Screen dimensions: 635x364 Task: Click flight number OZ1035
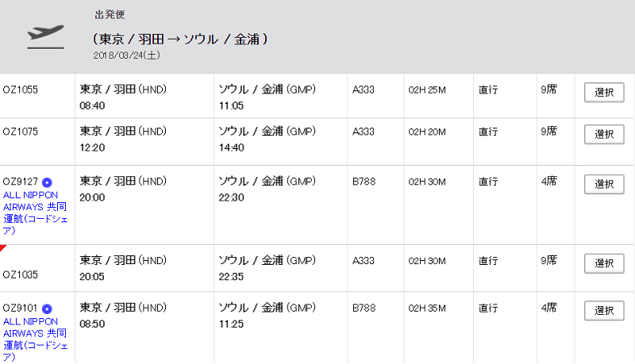point(21,275)
